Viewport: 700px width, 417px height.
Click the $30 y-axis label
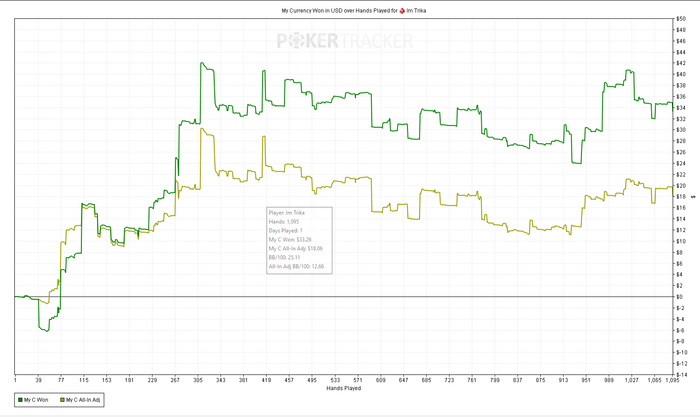pyautogui.click(x=681, y=130)
